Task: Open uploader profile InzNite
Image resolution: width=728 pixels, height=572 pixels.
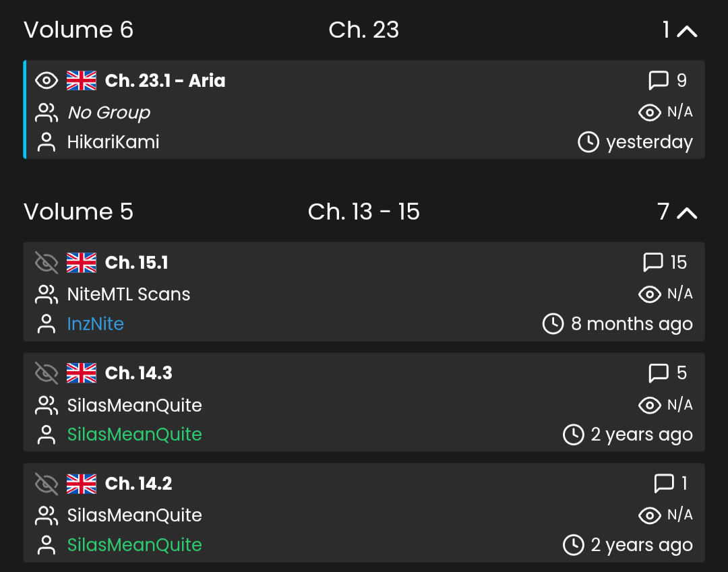Action: pyautogui.click(x=96, y=324)
